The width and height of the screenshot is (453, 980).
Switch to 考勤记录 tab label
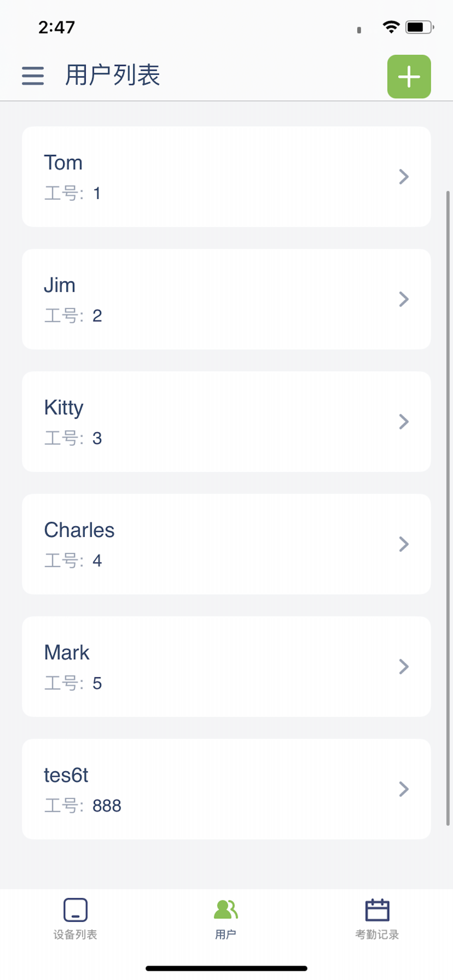[x=377, y=935]
